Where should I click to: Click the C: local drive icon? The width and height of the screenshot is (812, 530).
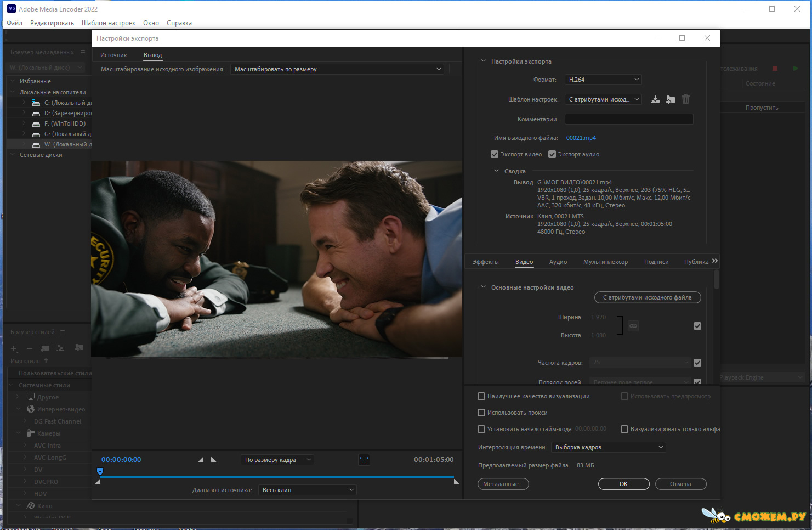click(x=36, y=103)
